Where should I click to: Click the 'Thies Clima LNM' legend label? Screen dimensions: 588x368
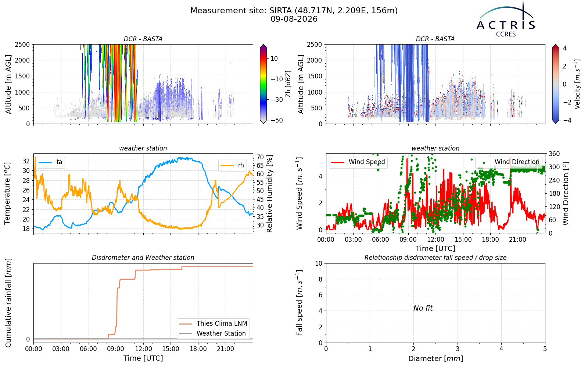click(x=222, y=323)
